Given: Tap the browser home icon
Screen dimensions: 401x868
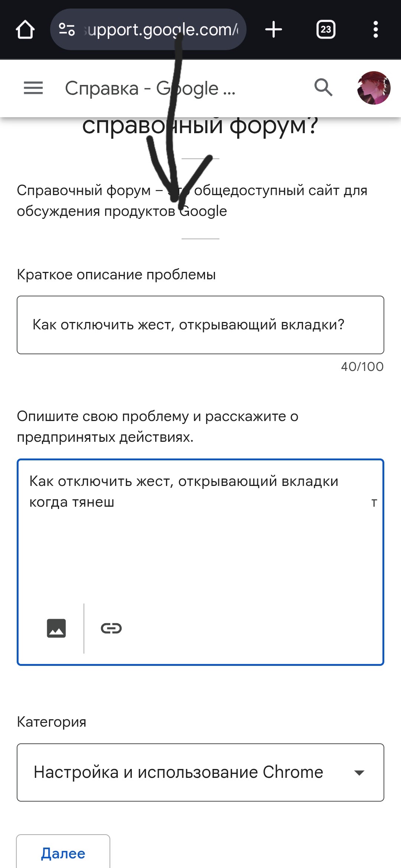Looking at the screenshot, I should (25, 29).
